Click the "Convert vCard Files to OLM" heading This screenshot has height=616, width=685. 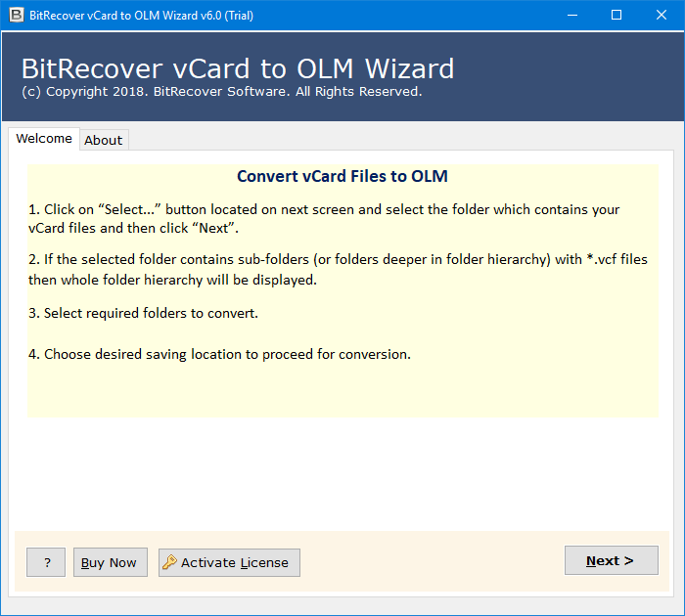342,176
